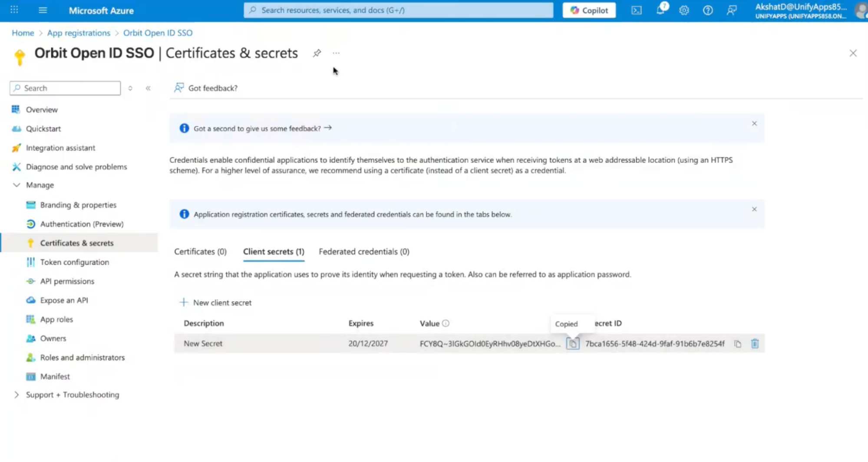Copy the Secret ID to clipboard
The height and width of the screenshot is (462, 868).
coord(737,344)
